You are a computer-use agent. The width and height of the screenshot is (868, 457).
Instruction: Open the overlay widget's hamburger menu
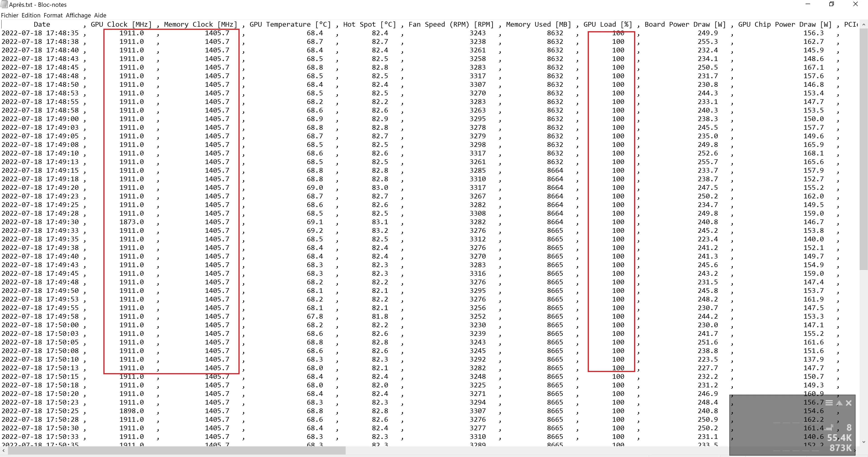tap(829, 403)
